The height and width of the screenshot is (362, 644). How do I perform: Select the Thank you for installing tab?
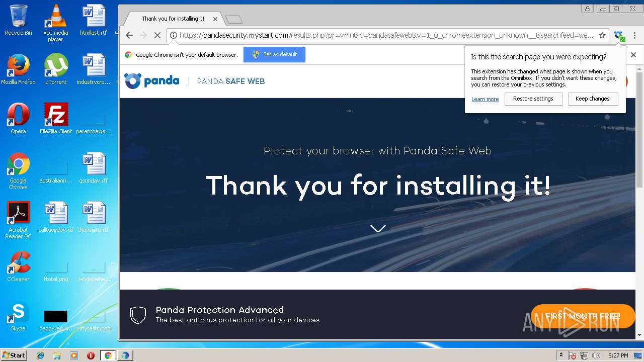[173, 19]
